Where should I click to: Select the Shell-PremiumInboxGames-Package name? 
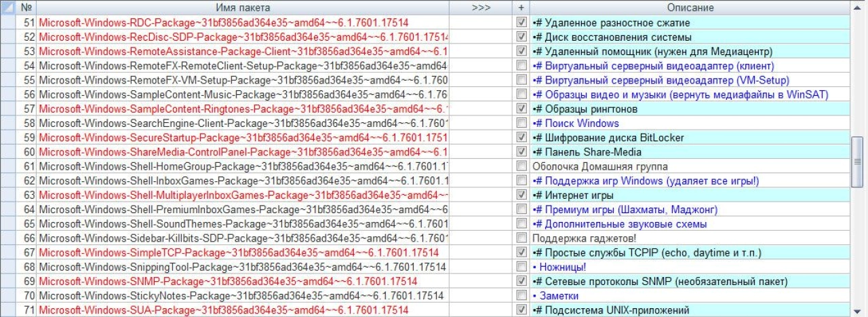coord(243,209)
